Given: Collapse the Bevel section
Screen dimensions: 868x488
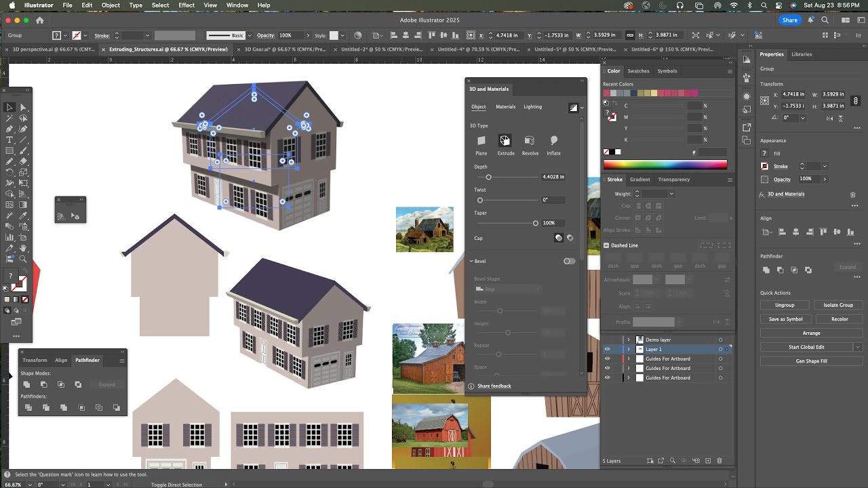Looking at the screenshot, I should (x=471, y=261).
